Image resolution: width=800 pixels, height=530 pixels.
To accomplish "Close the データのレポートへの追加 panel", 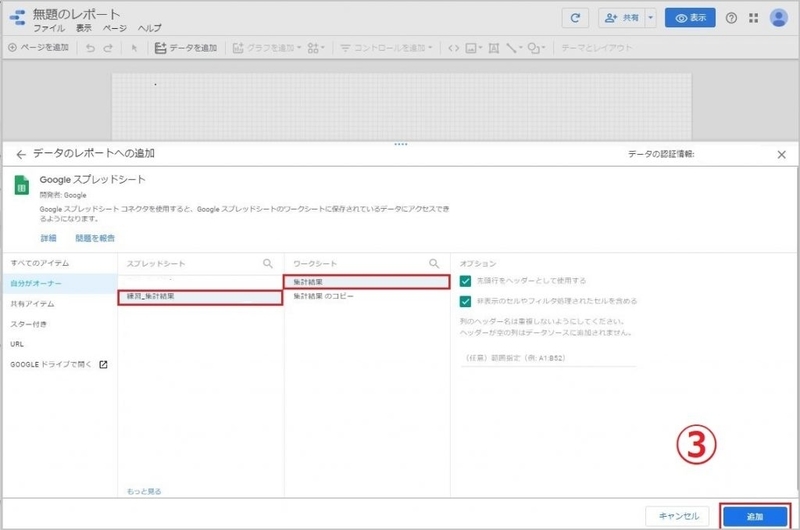I will (781, 154).
